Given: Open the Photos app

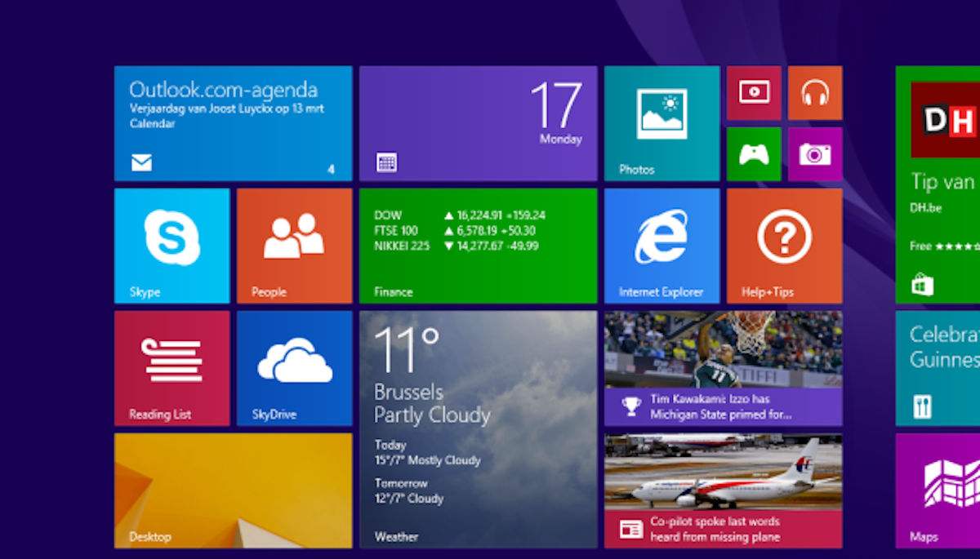Looking at the screenshot, I should [661, 123].
